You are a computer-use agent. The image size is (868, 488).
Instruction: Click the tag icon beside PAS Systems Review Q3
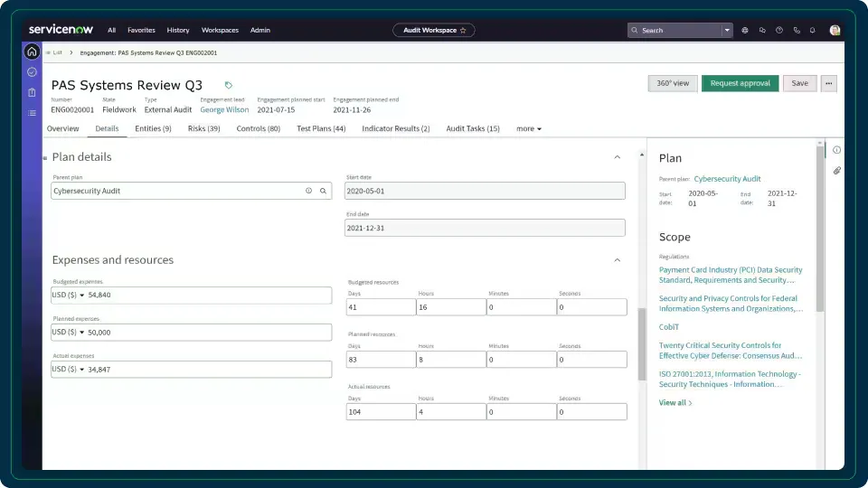pyautogui.click(x=229, y=85)
